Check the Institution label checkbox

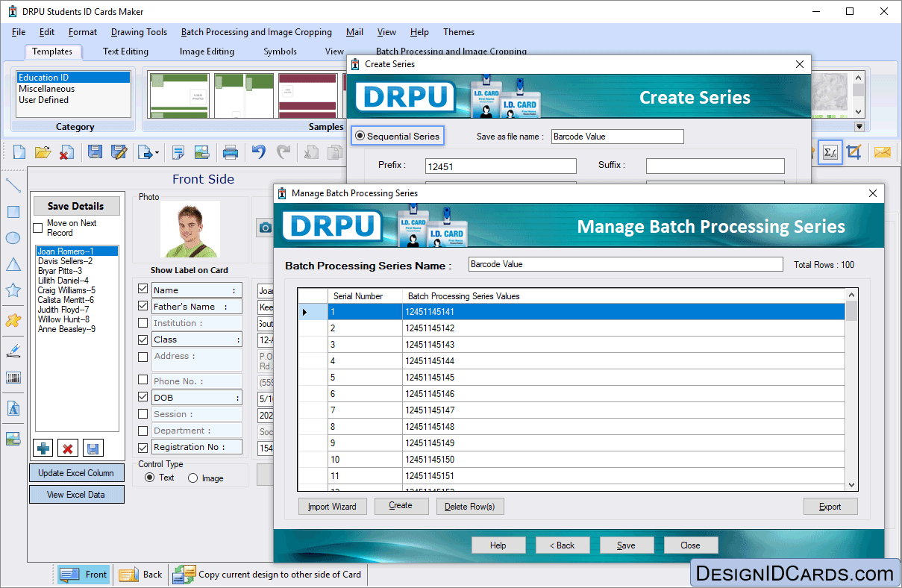point(143,323)
